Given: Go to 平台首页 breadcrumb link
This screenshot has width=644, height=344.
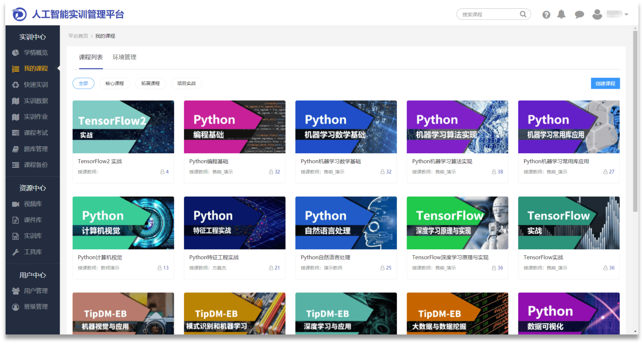Looking at the screenshot, I should 78,36.
